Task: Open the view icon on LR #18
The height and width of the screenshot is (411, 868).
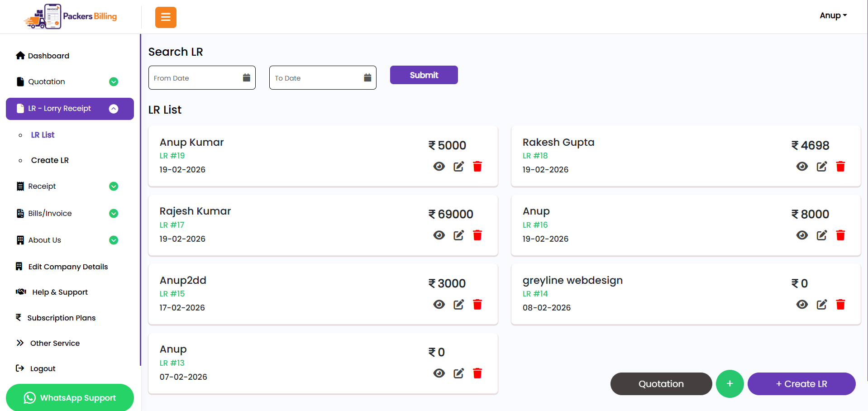Action: pyautogui.click(x=802, y=166)
